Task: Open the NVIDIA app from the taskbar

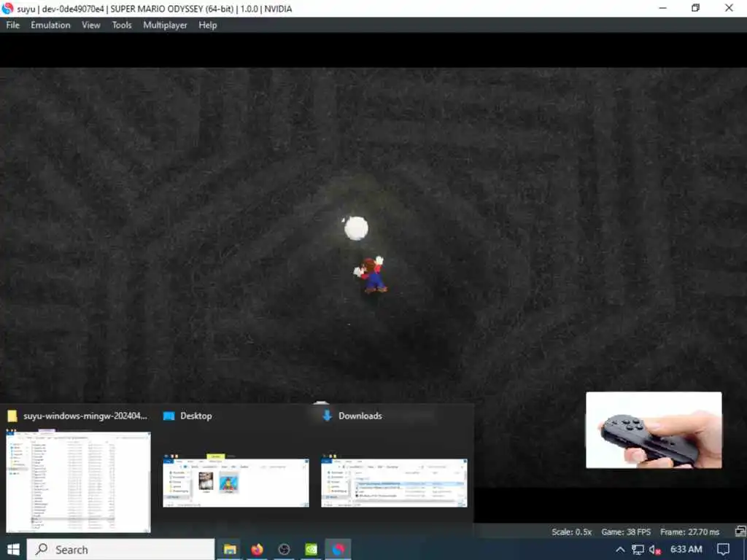Action: pos(311,550)
